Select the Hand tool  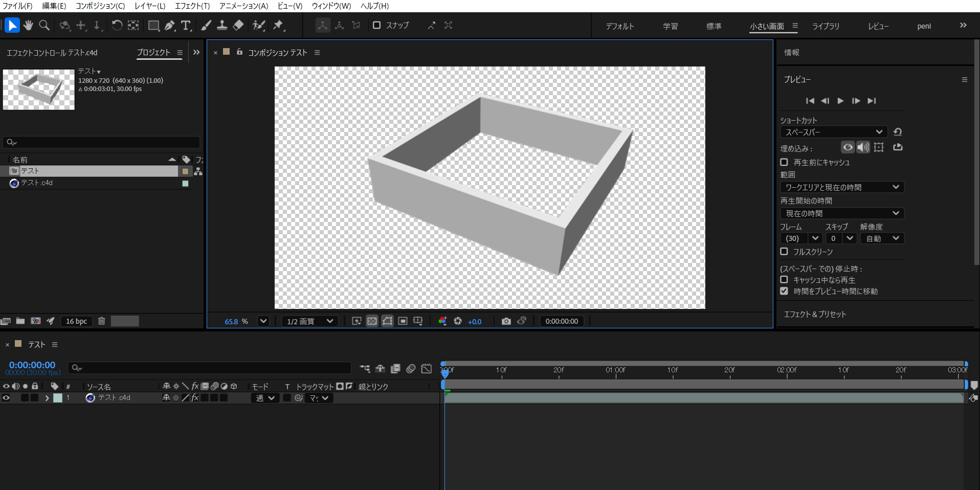pos(28,25)
